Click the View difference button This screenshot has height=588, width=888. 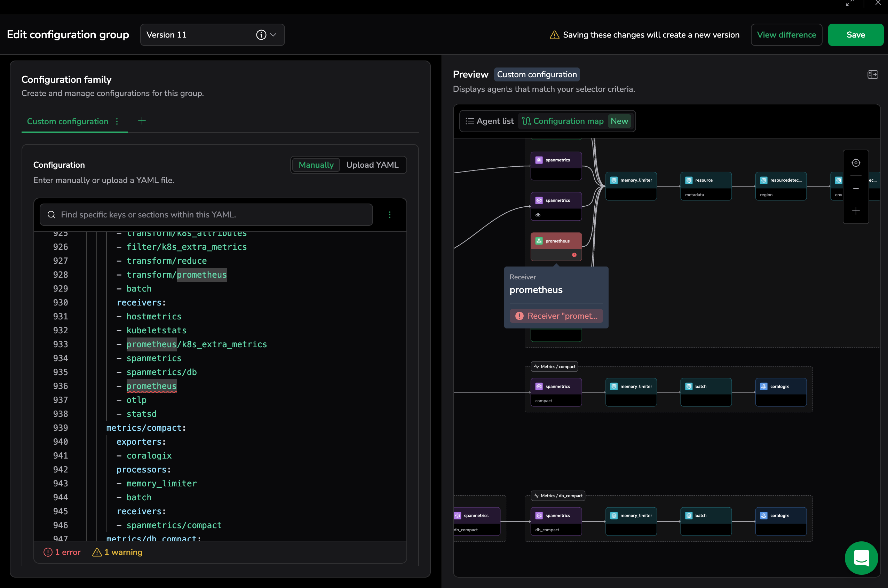(x=786, y=35)
